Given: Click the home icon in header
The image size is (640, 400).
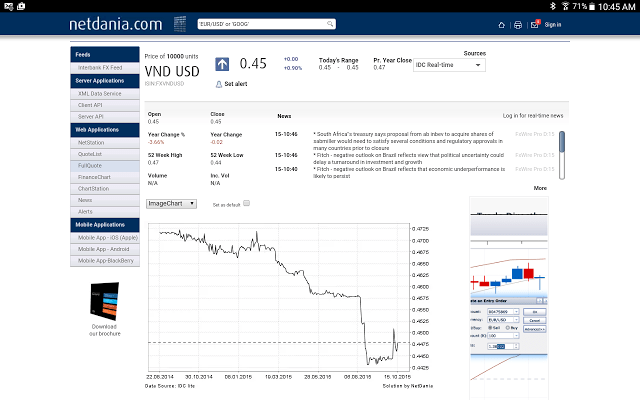Looking at the screenshot, I should click(503, 23).
